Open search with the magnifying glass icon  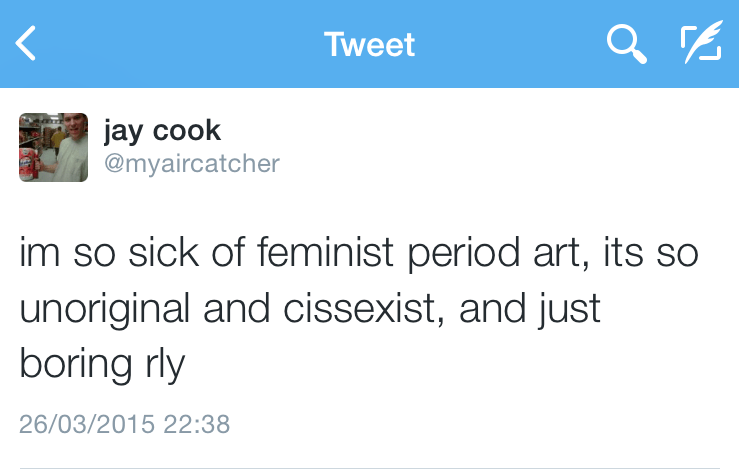[627, 44]
